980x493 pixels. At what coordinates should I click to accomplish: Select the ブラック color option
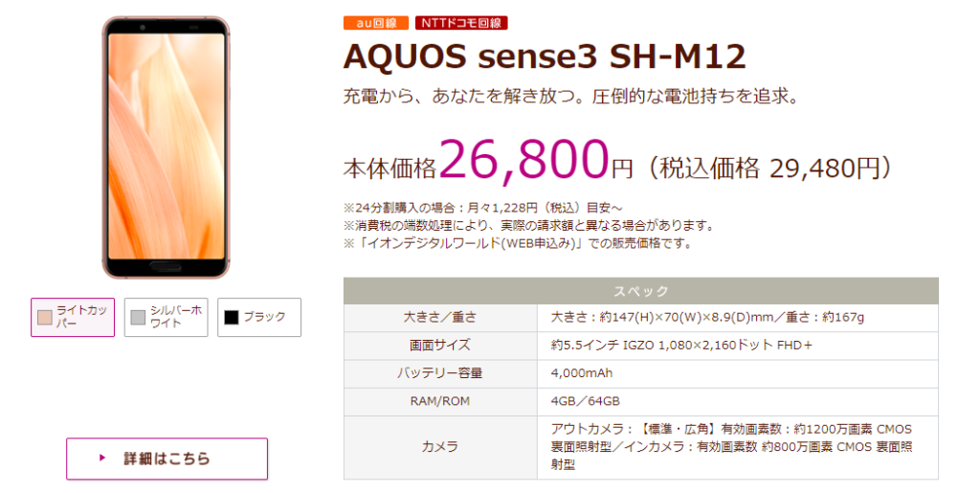click(258, 318)
